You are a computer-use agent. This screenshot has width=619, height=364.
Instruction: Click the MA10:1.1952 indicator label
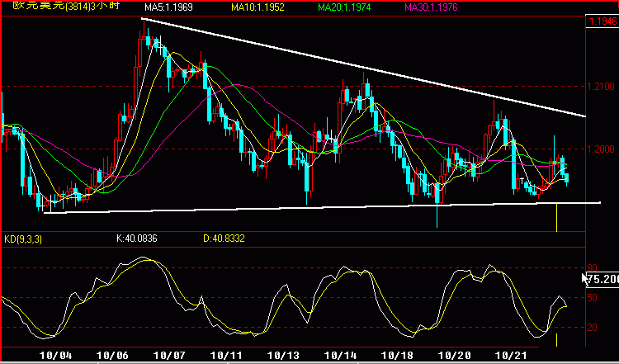pyautogui.click(x=258, y=7)
